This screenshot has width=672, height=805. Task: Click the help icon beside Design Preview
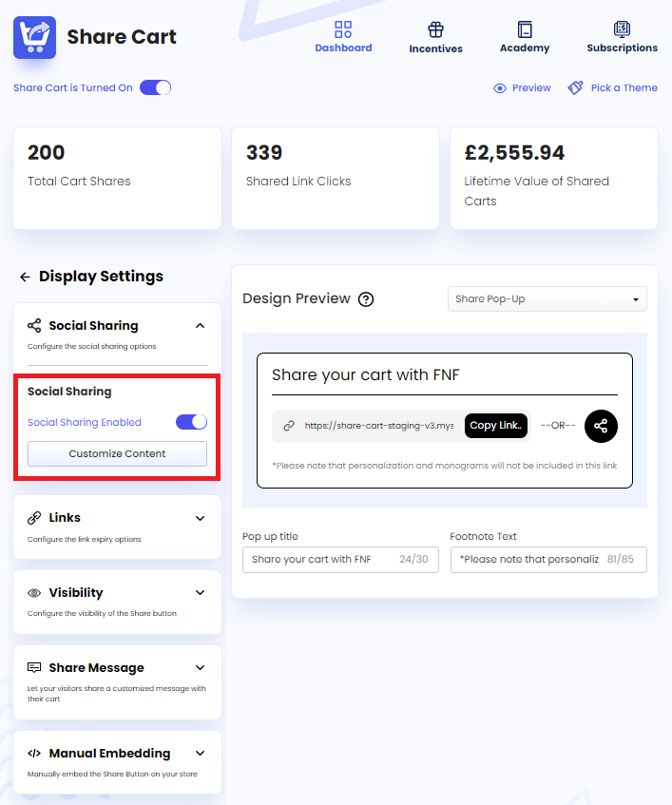pyautogui.click(x=366, y=298)
